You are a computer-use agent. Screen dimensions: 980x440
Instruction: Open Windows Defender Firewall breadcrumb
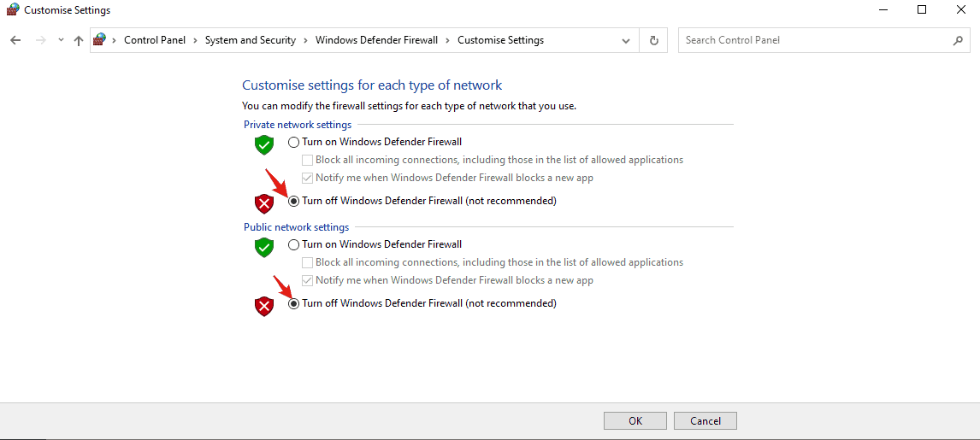pos(376,40)
